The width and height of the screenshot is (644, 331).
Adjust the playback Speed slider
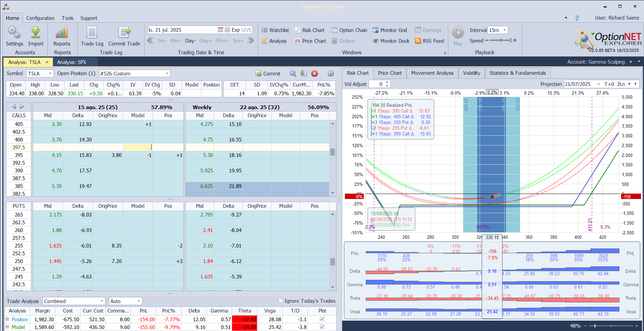(501, 40)
